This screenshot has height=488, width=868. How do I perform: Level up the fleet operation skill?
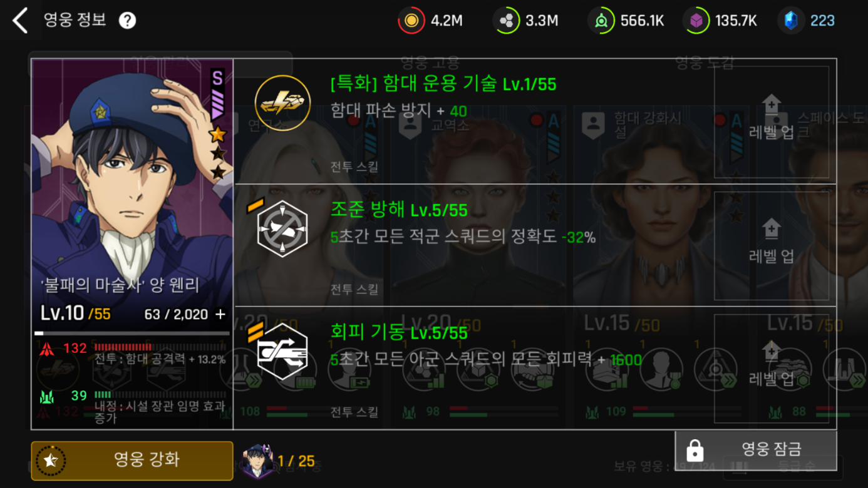click(772, 122)
